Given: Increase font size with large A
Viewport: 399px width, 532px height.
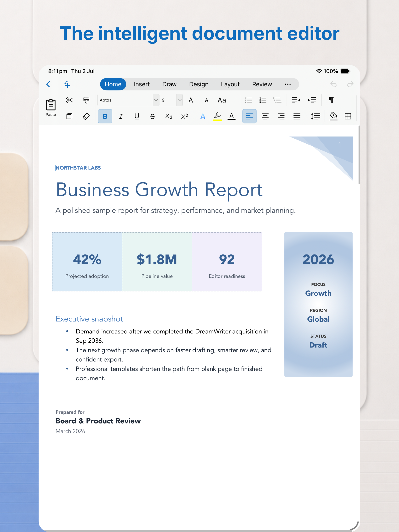Looking at the screenshot, I should [191, 100].
